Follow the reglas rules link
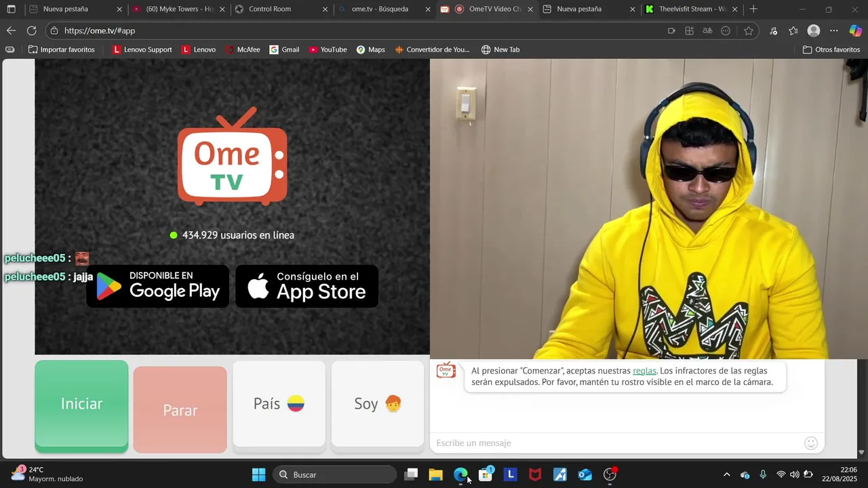 [644, 371]
